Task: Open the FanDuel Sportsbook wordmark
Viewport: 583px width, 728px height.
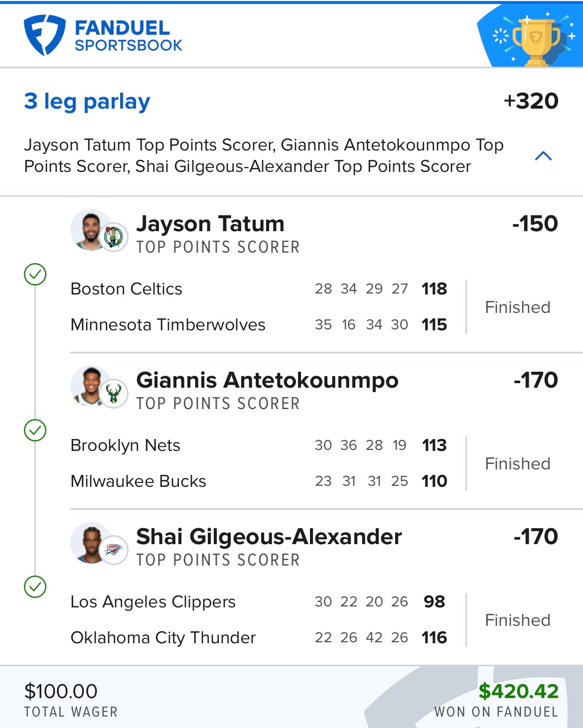Action: click(129, 36)
